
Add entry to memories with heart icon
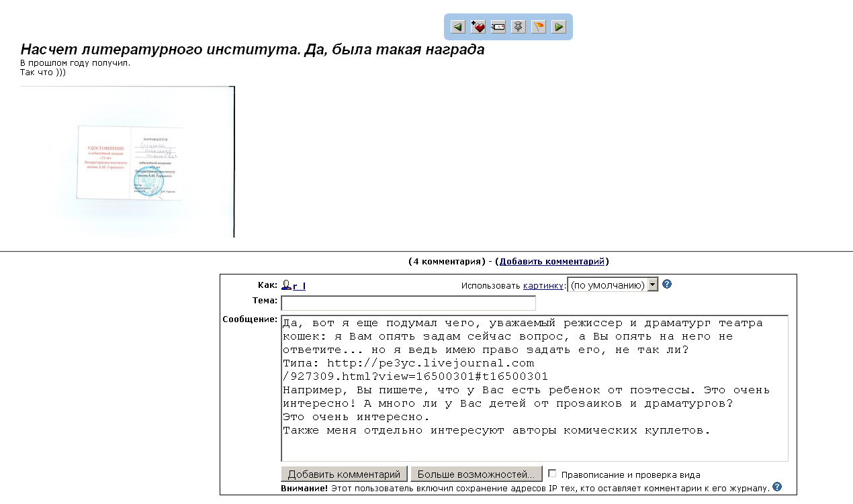(x=478, y=27)
